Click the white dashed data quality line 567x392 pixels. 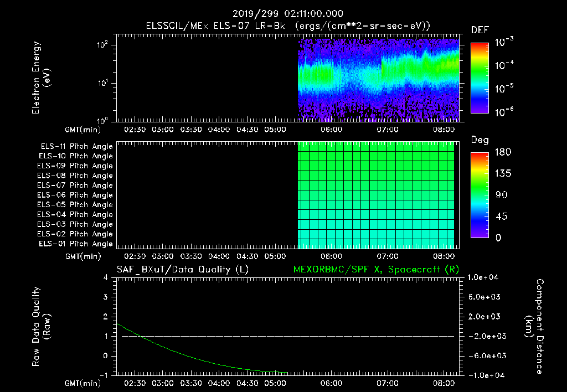288,336
